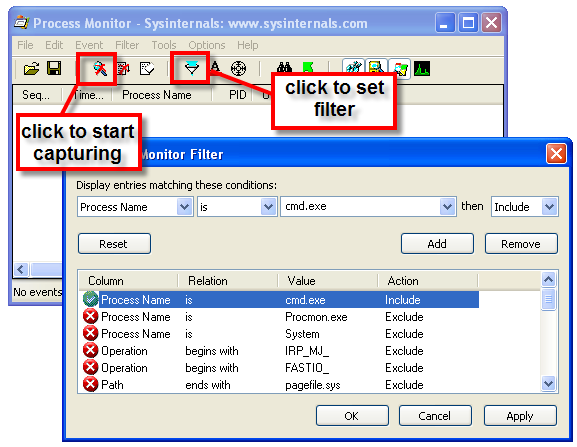Expand the 'is' relation dropdown
Image resolution: width=577 pixels, height=447 pixels.
tap(269, 206)
